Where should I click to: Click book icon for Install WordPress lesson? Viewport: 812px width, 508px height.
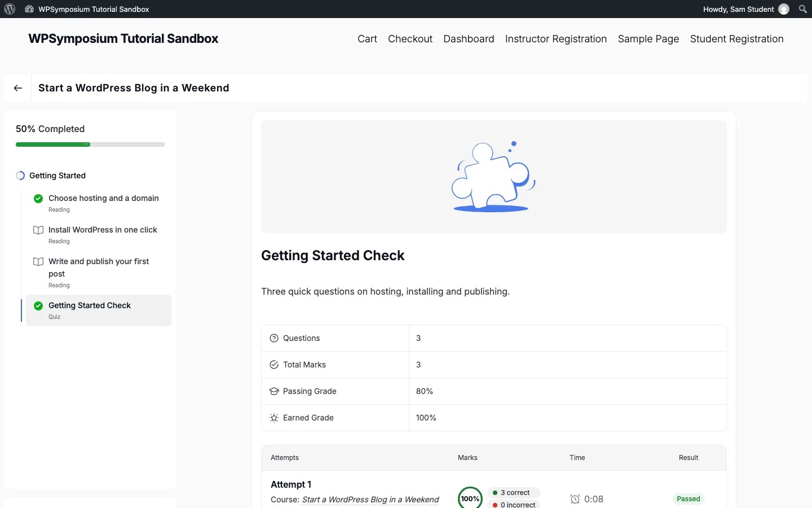tap(38, 230)
